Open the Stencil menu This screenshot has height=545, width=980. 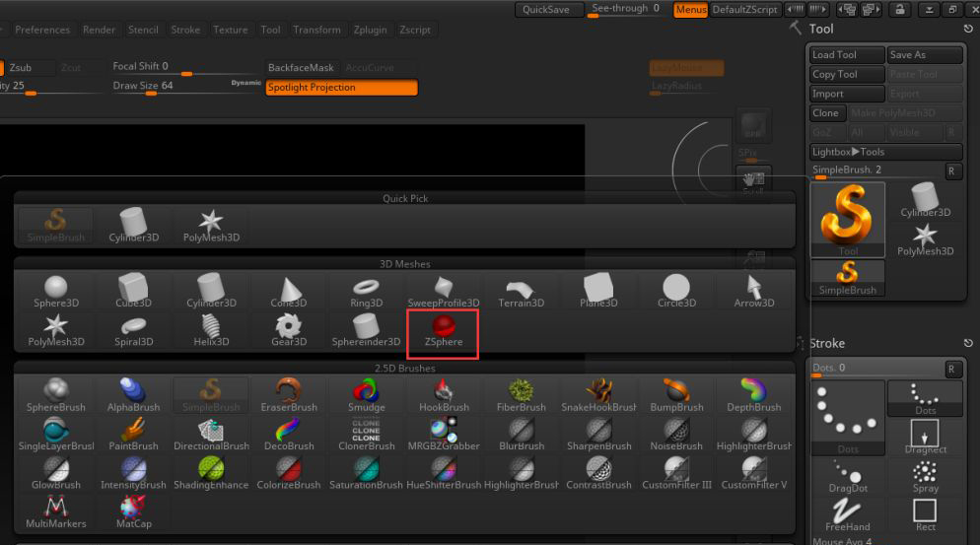[143, 30]
